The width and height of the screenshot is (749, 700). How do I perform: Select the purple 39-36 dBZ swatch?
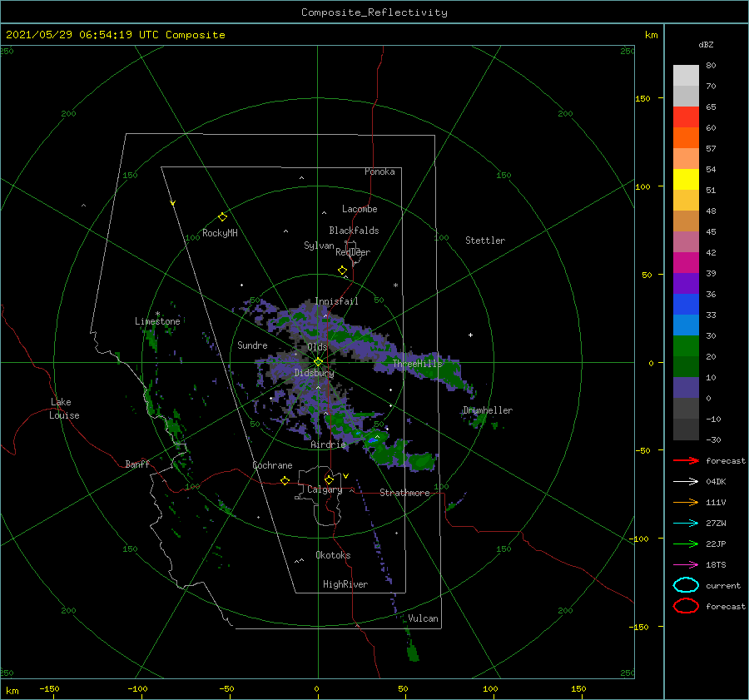tap(686, 284)
